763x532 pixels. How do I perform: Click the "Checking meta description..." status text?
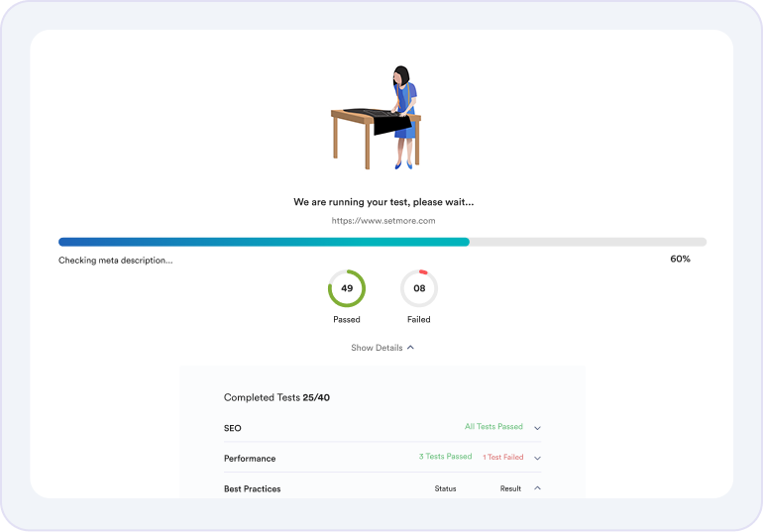115,261
